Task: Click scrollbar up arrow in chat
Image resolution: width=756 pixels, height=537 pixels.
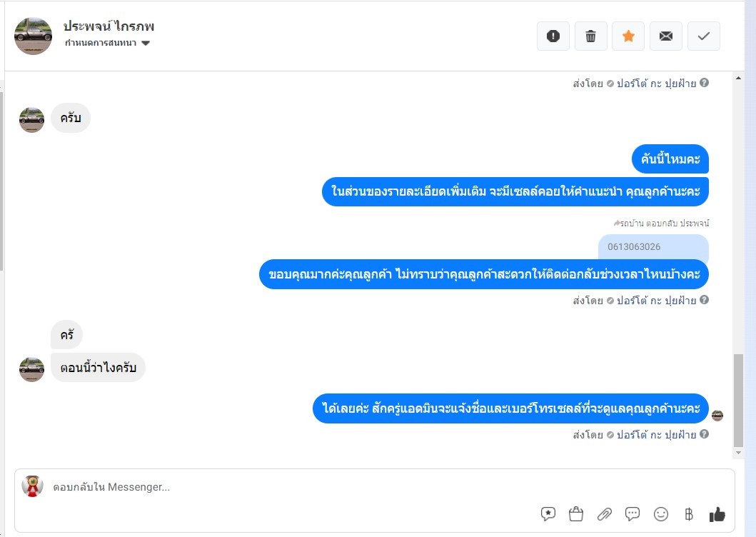Action: 738,78
